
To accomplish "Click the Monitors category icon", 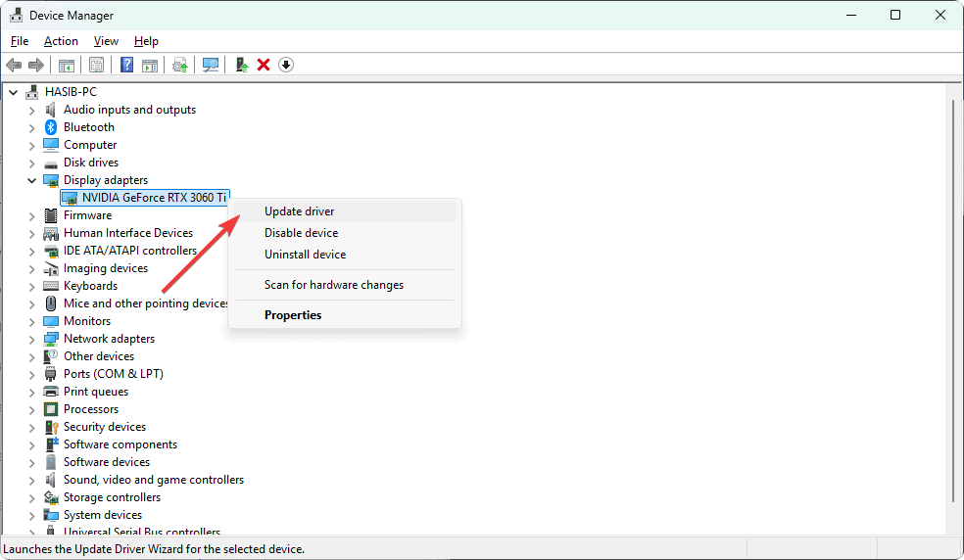I will click(51, 321).
